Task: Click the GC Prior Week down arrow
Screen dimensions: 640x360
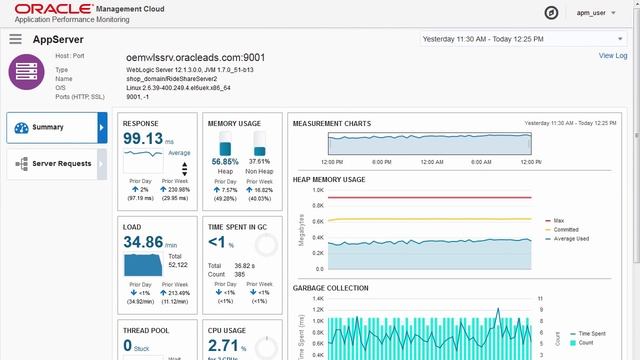Action: (x=253, y=292)
